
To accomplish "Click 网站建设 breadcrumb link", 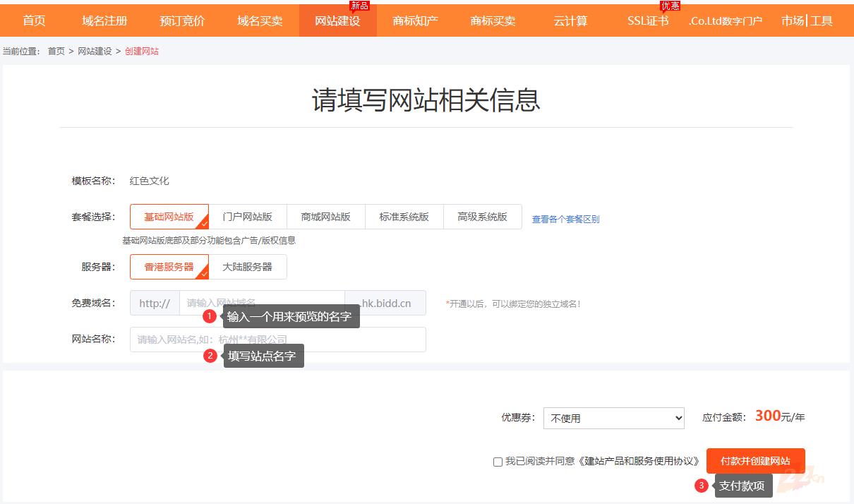I will click(95, 52).
